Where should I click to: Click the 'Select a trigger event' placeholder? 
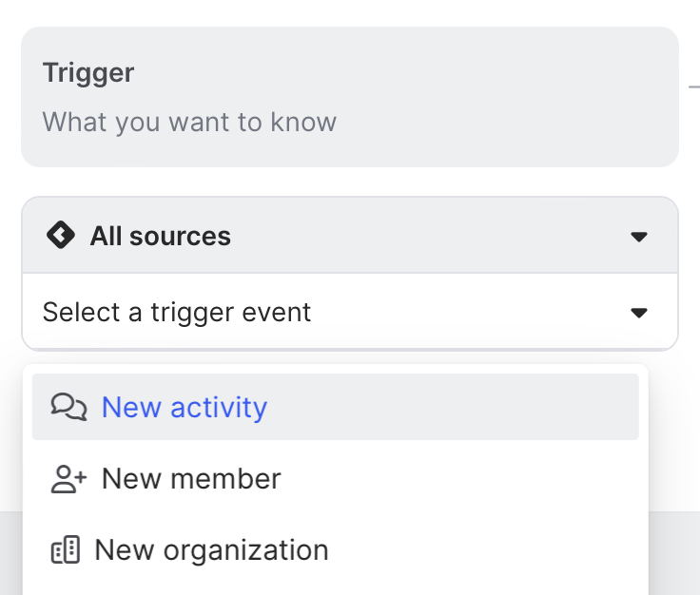[x=177, y=312]
